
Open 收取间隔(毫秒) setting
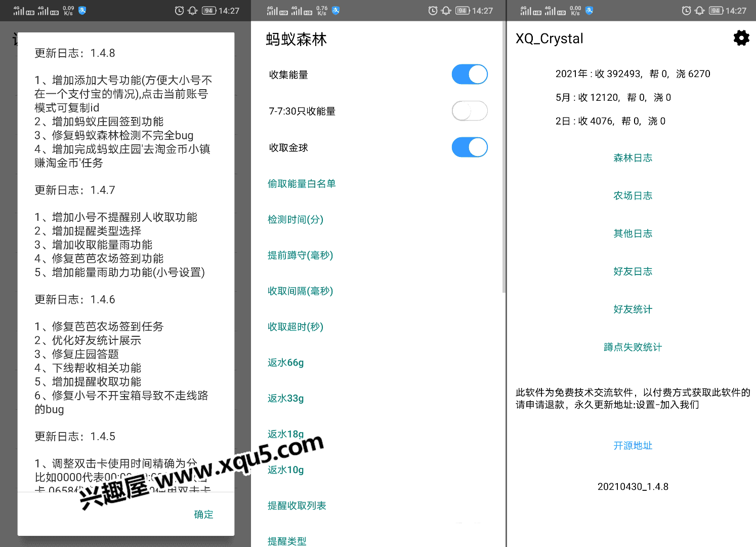[300, 291]
